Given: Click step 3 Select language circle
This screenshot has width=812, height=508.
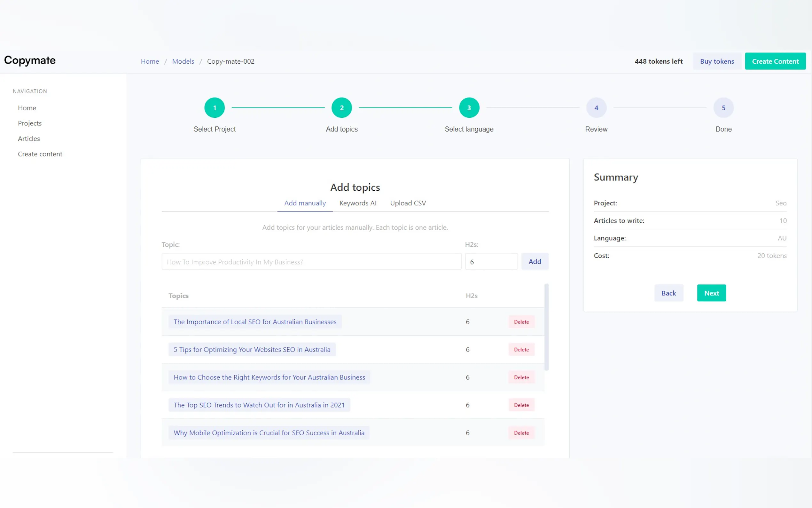Looking at the screenshot, I should [469, 107].
